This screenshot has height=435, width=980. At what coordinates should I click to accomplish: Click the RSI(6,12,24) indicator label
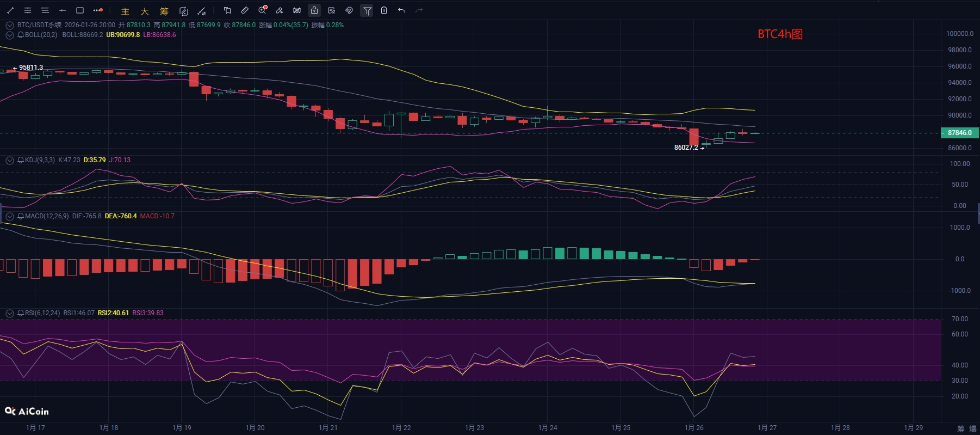coord(42,313)
